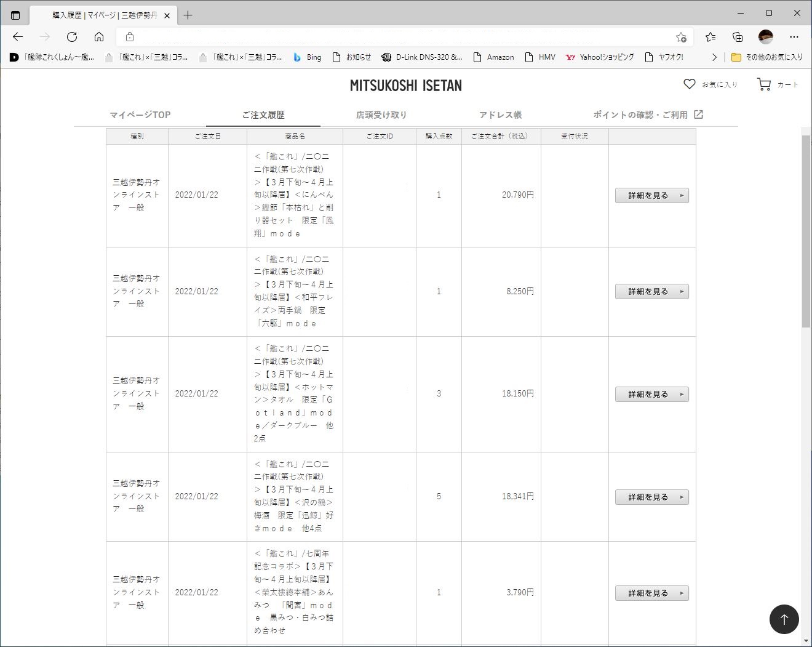The height and width of the screenshot is (647, 812).
Task: Reload the page with refresh icon
Action: (x=72, y=37)
